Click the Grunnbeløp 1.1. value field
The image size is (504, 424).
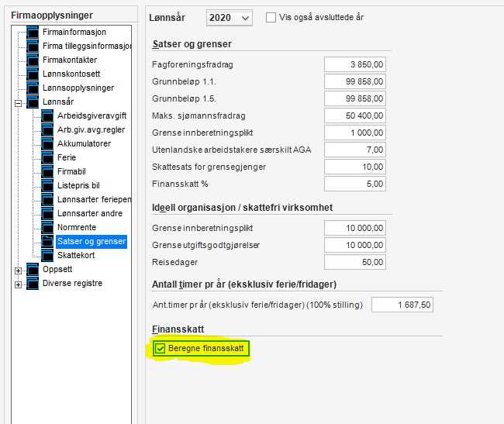(355, 81)
